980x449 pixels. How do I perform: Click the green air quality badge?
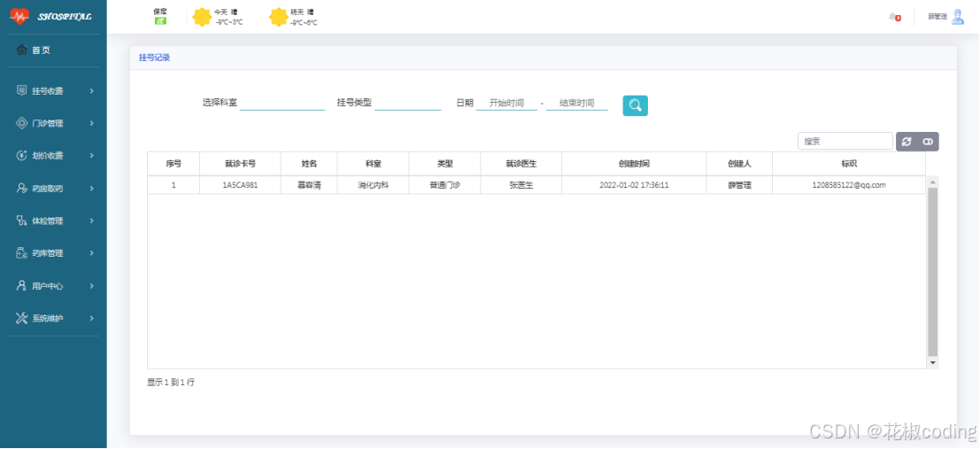160,20
